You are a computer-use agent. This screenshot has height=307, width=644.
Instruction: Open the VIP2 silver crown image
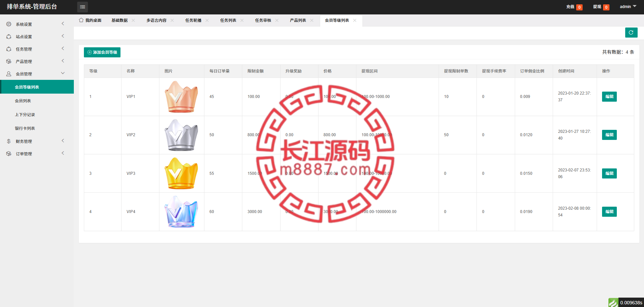[x=181, y=135]
